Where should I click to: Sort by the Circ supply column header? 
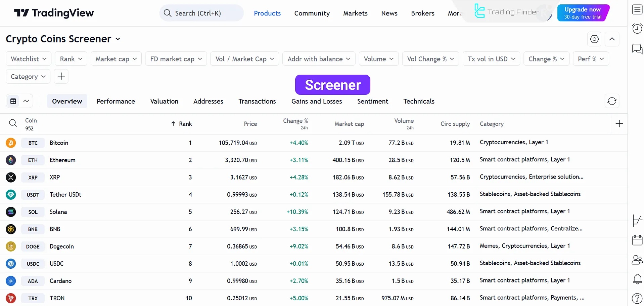click(455, 124)
